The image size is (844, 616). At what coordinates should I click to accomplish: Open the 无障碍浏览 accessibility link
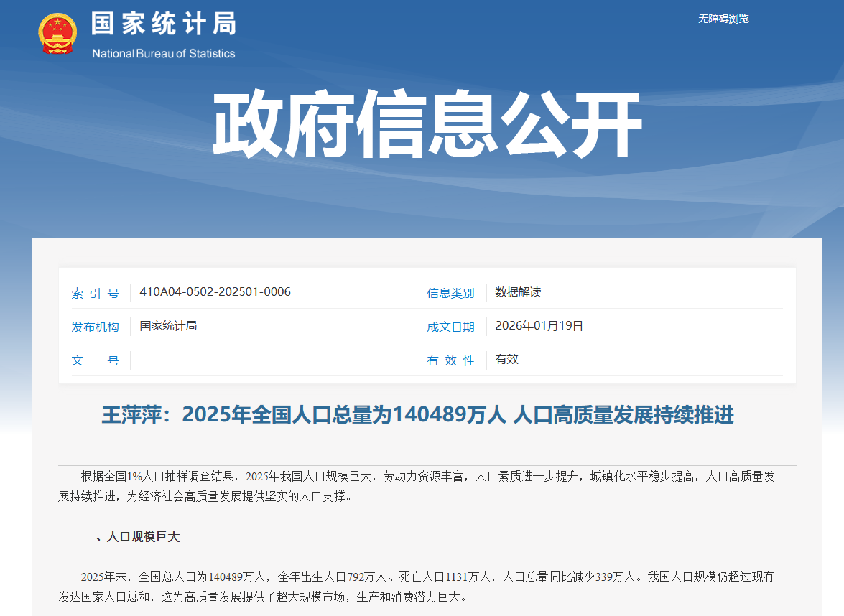coord(723,19)
